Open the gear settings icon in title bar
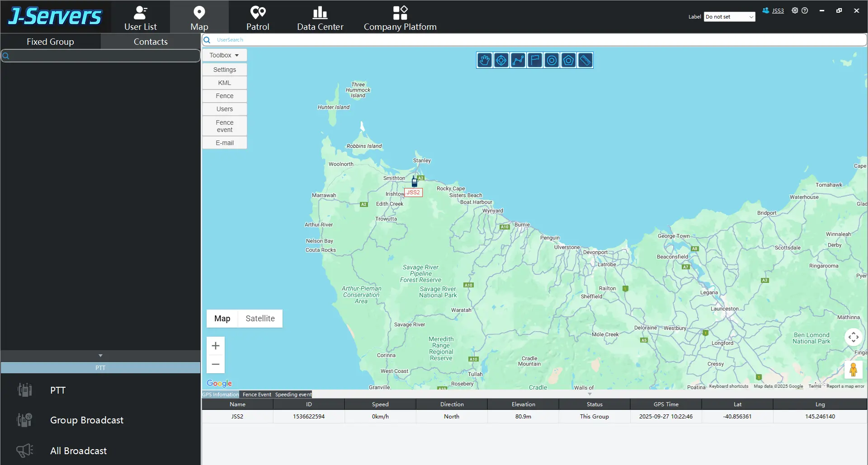Viewport: 868px width, 465px height. click(795, 10)
